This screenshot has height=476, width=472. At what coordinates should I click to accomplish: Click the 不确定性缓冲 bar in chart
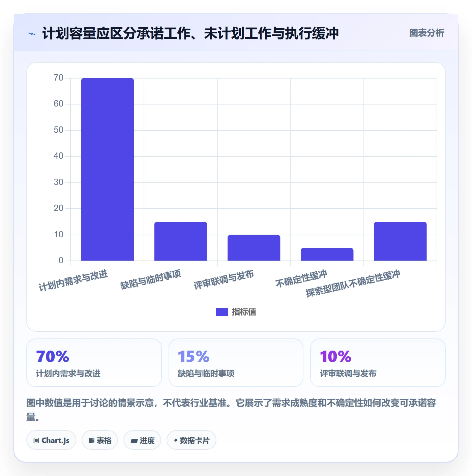click(x=327, y=254)
